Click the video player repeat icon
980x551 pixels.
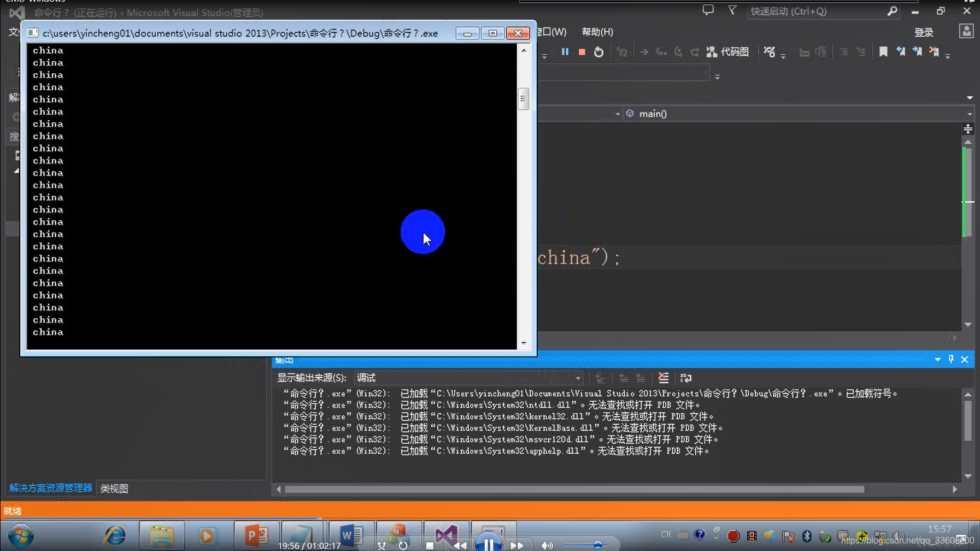pyautogui.click(x=403, y=546)
